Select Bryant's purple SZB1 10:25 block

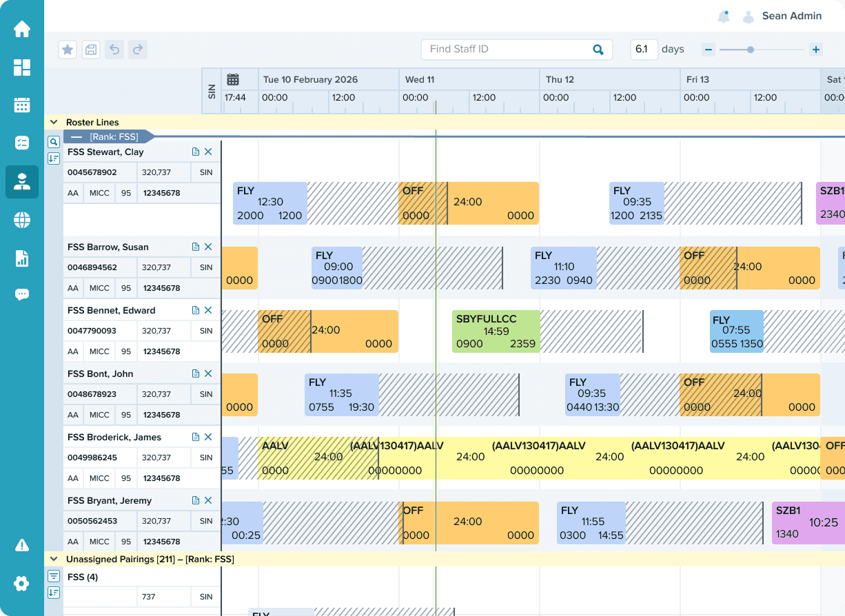pyautogui.click(x=808, y=522)
